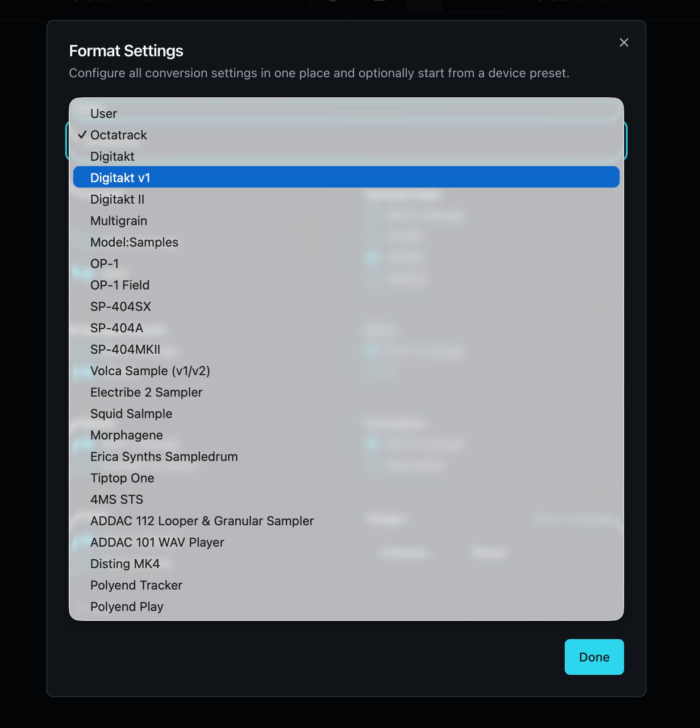
Task: Select highlighted Digitakt v1 option
Action: (x=120, y=178)
